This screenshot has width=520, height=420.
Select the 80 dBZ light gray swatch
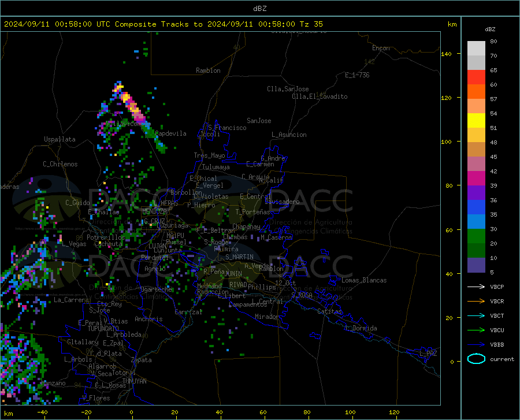point(476,48)
